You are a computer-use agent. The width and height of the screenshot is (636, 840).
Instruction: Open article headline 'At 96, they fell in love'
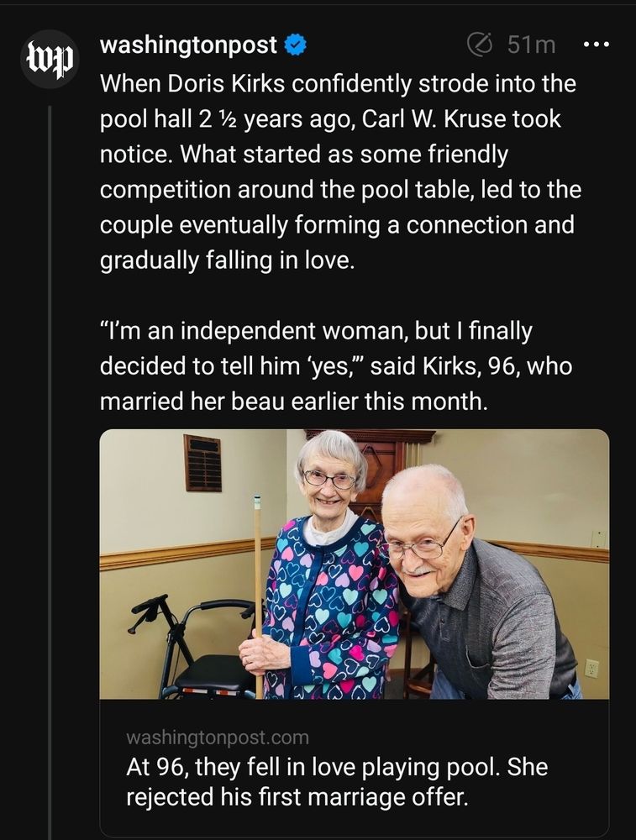[337, 781]
